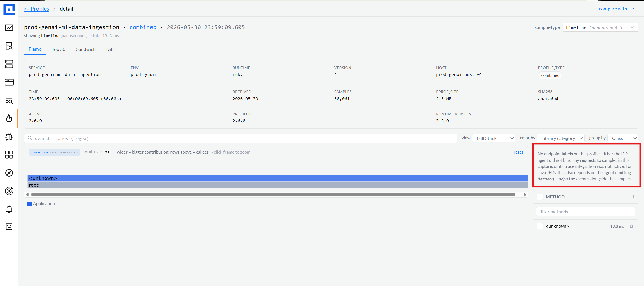Open the color by Library category dropdown
The image size is (644, 286).
point(560,138)
